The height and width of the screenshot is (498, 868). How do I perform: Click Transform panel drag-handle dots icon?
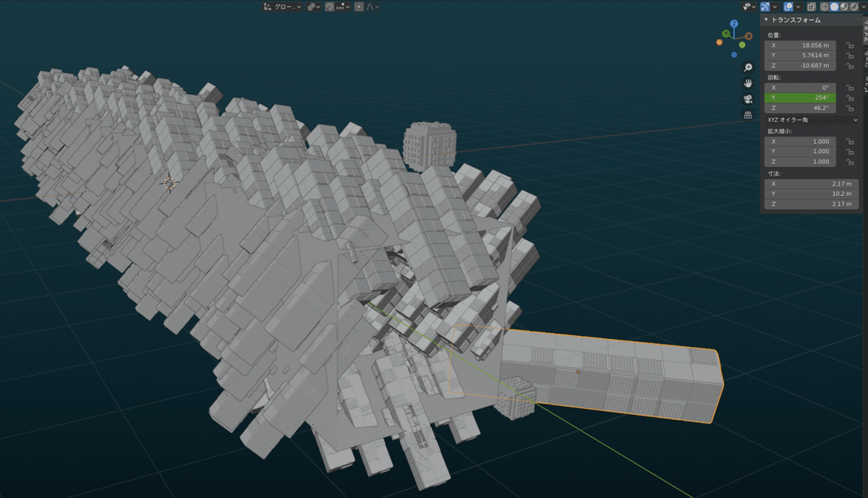[x=856, y=20]
